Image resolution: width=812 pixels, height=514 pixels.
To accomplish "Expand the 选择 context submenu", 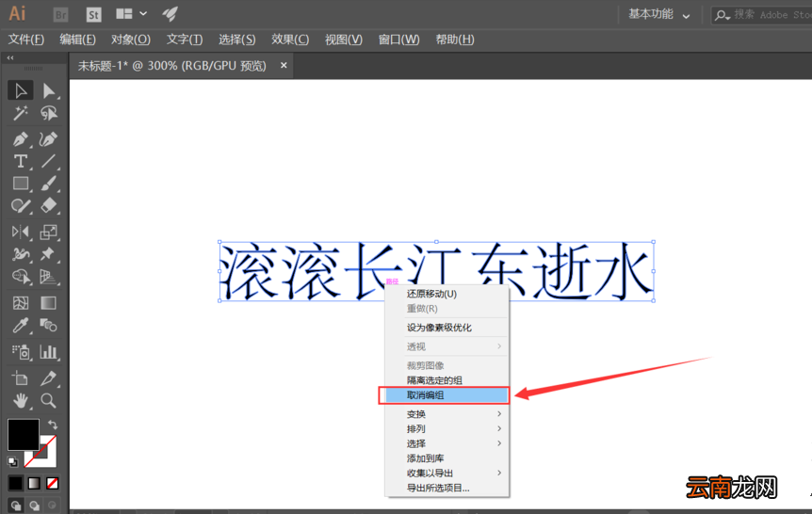I will (x=447, y=443).
